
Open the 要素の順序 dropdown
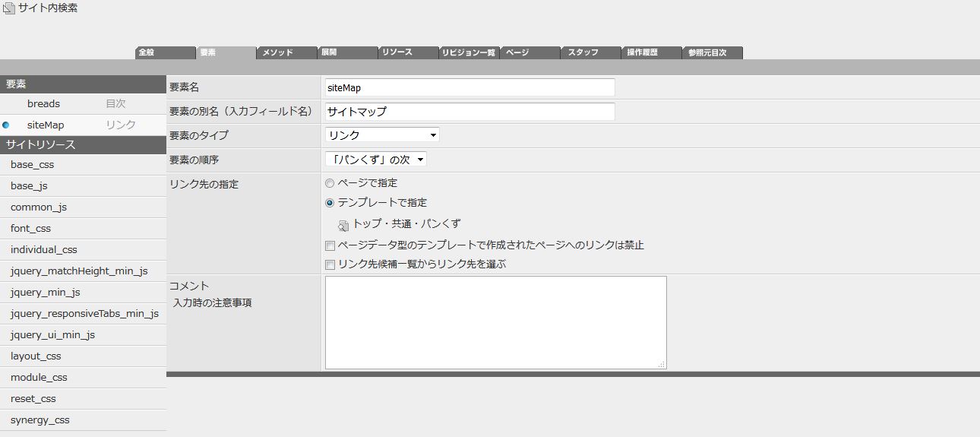pos(376,160)
